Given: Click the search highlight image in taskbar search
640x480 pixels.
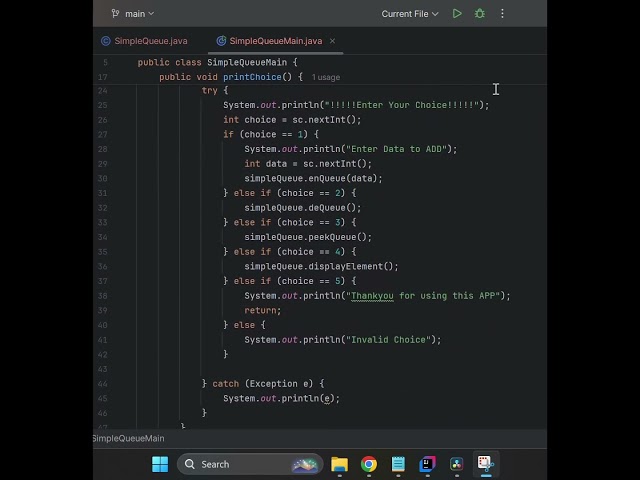Looking at the screenshot, I should pyautogui.click(x=304, y=464).
